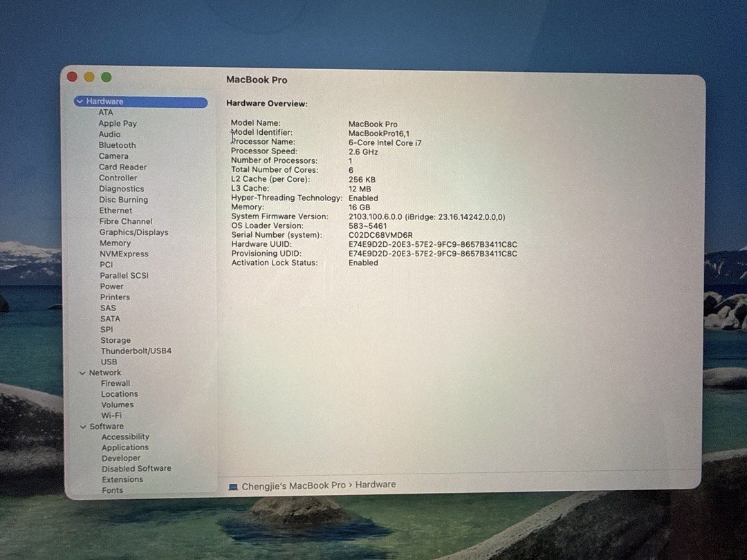Collapse the Network section chevron
The image size is (747, 560).
point(82,373)
